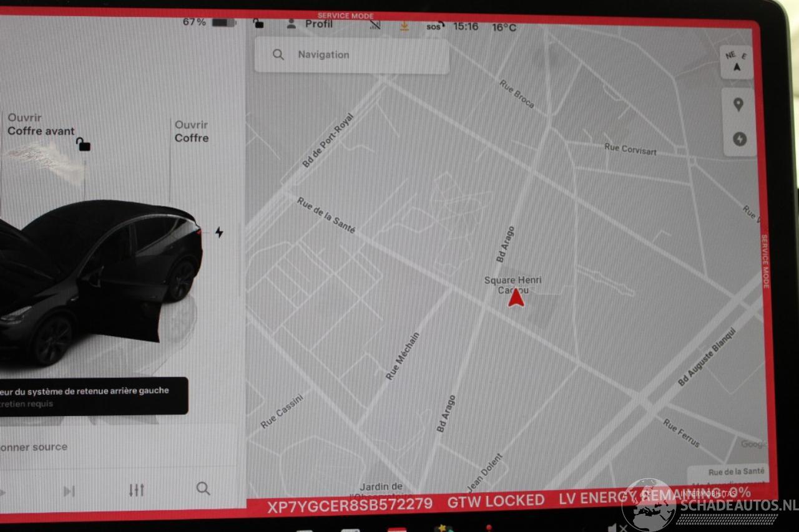The image size is (799, 532).
Task: Show charging stations with lightning bolt icon
Action: (739, 140)
